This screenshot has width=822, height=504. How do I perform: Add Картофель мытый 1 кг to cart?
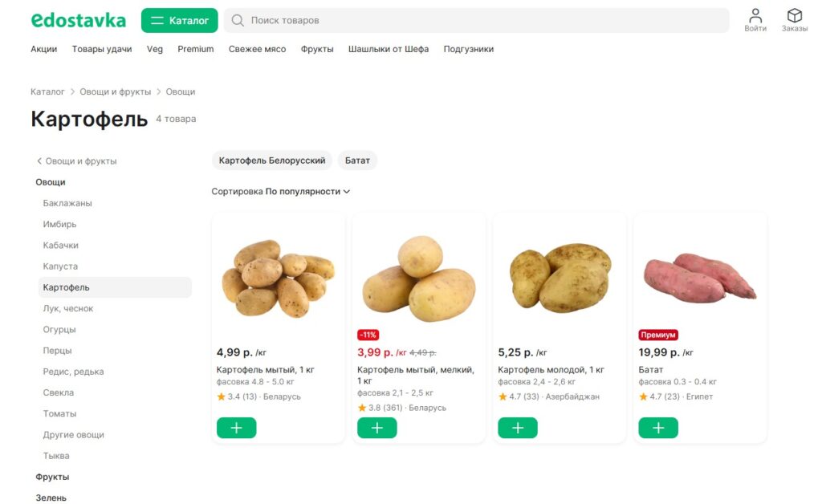pos(236,428)
